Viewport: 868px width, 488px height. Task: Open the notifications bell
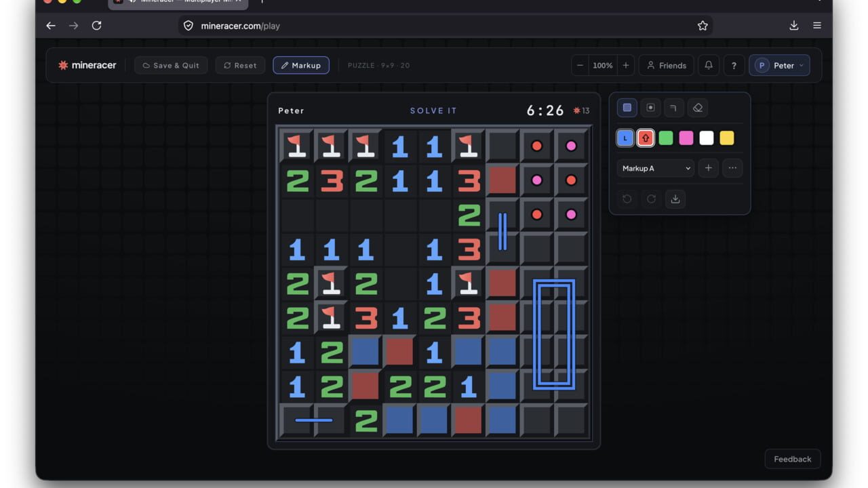click(709, 65)
